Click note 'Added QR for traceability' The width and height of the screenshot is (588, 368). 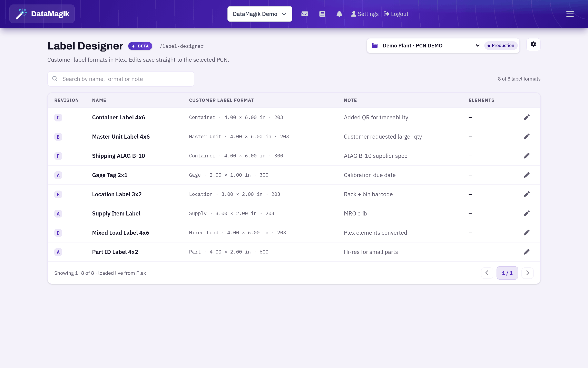click(376, 117)
